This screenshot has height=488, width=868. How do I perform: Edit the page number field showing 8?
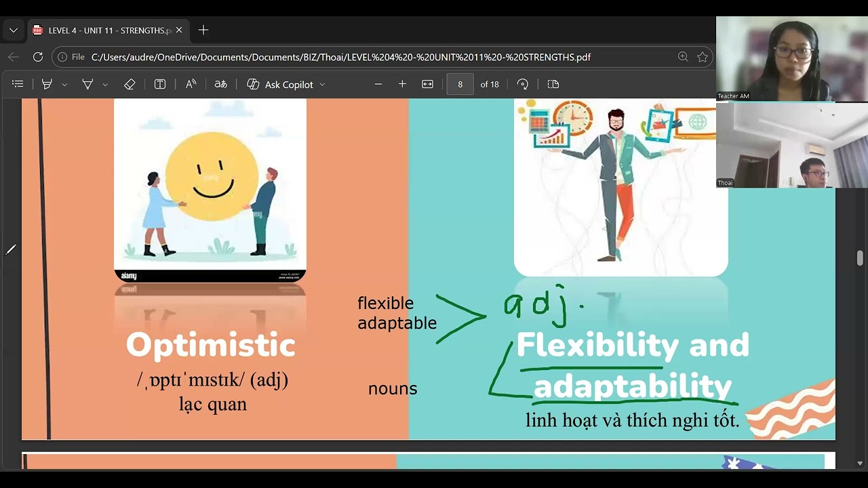tap(460, 84)
